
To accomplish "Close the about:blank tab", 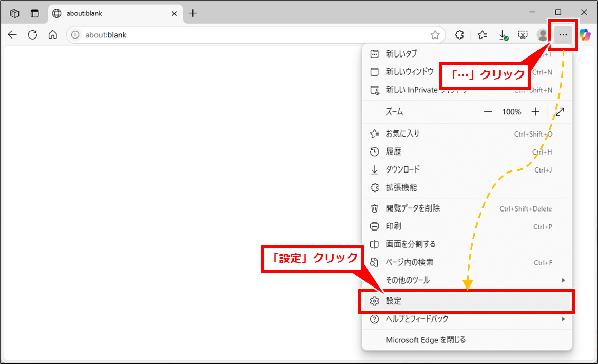I will click(x=175, y=14).
